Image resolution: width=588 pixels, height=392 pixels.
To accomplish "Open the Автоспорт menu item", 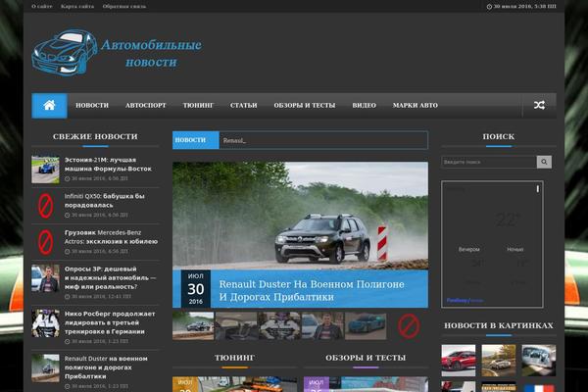I will tap(145, 106).
